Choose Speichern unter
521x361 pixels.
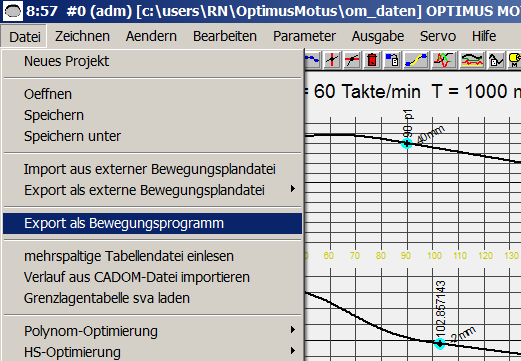(152, 136)
